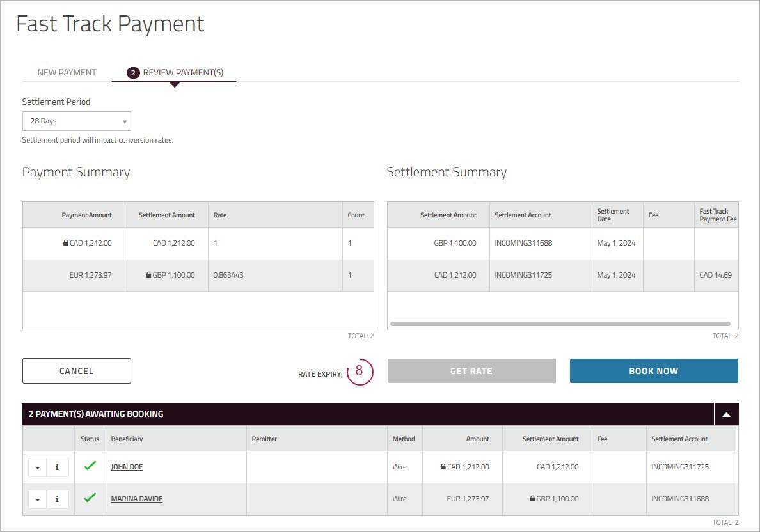Expand row actions dropdown for Marina Davide
Viewport: 760px width, 532px height.
pos(37,499)
